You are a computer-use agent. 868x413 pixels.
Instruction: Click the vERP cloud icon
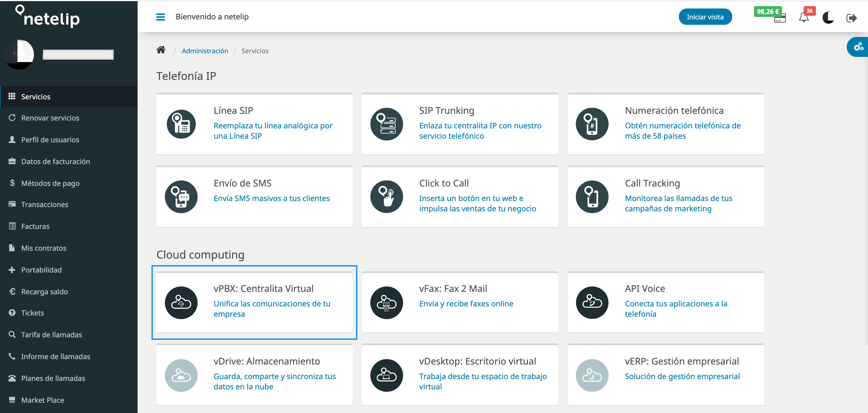(x=592, y=375)
